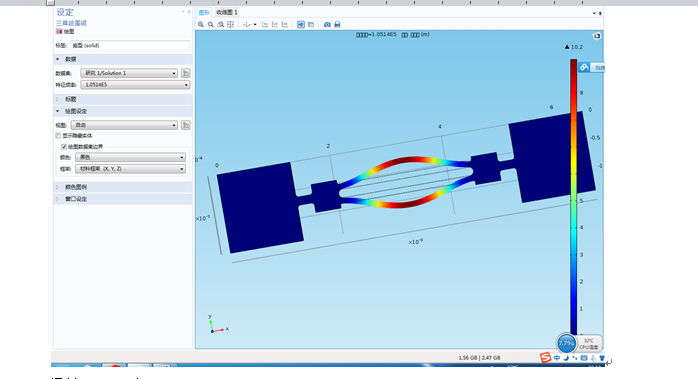Click the zoom box icon in graphics toolbar
The image size is (698, 379).
pos(220,24)
